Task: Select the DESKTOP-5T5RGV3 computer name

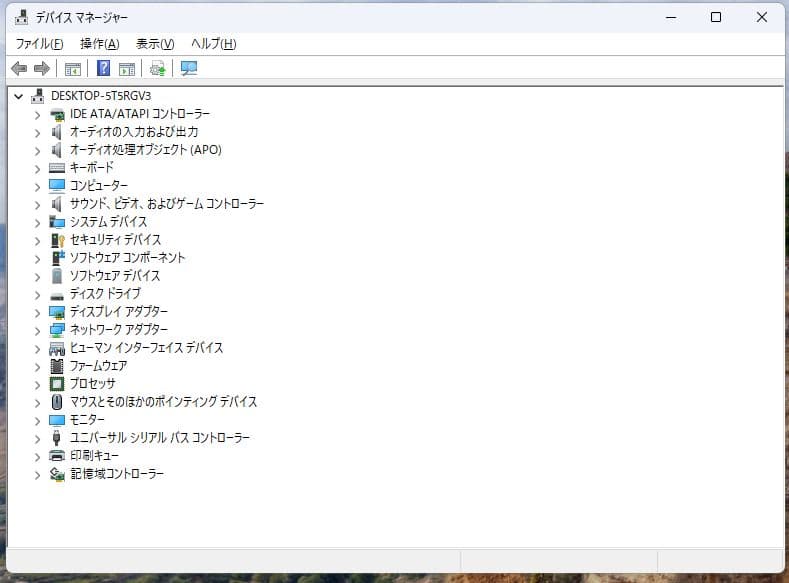Action: (x=101, y=96)
